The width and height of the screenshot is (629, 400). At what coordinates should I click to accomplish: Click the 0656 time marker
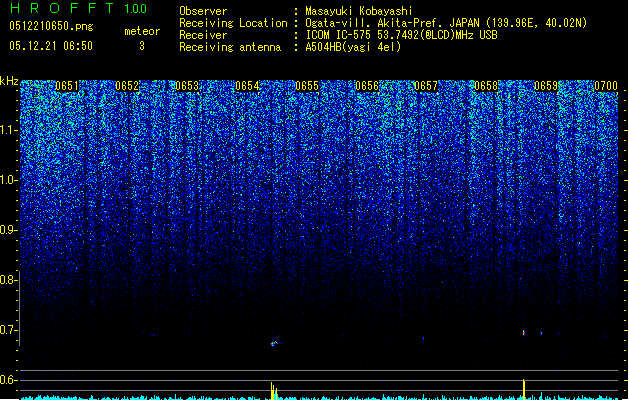[x=367, y=86]
